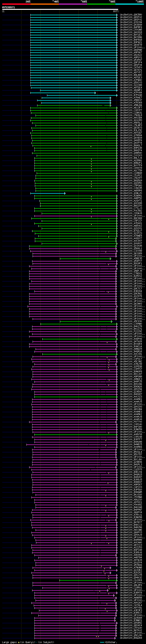
Task: Select the UniRef100_Q22FZ3 label
Action: tap(131, 233)
